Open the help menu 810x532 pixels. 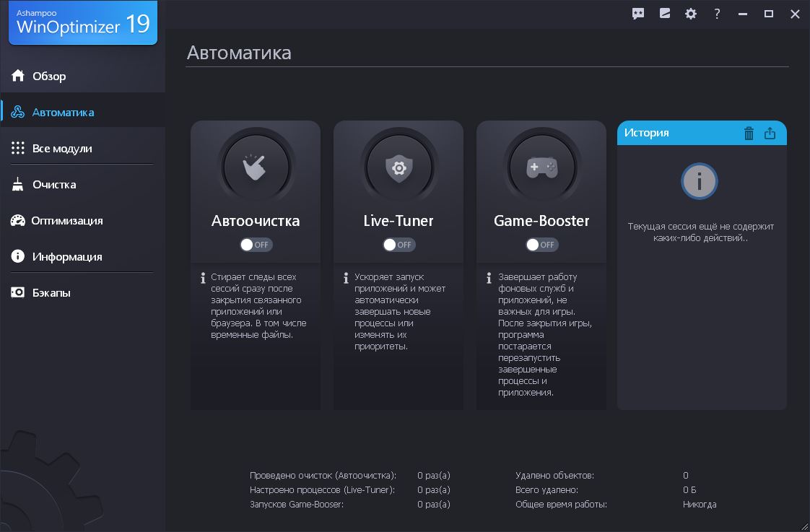point(716,13)
